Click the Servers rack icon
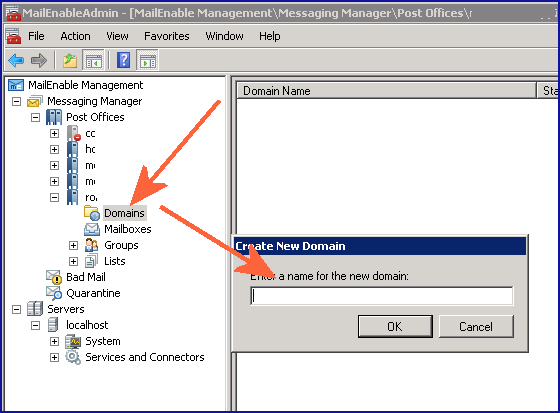The height and width of the screenshot is (413, 560). [35, 309]
